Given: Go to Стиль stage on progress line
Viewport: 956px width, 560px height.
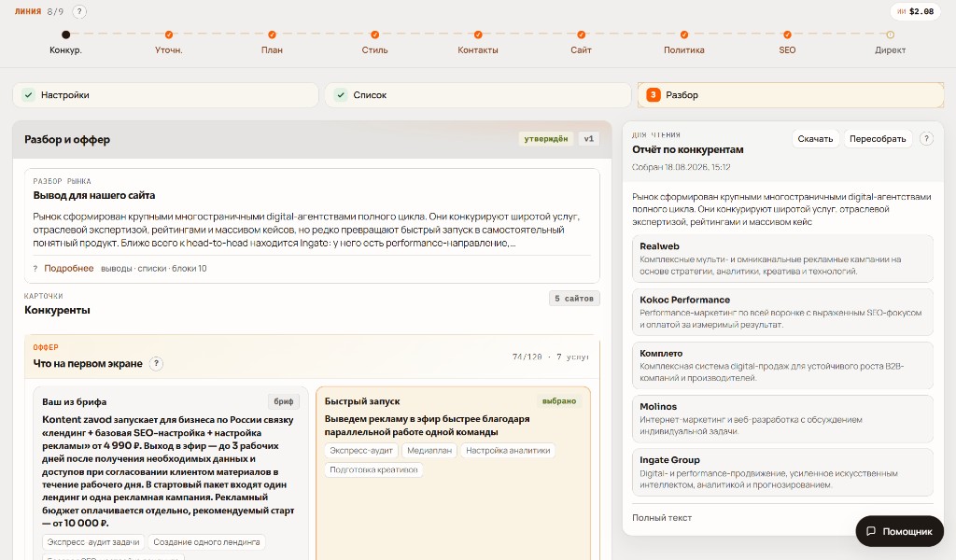Looking at the screenshot, I should [375, 35].
